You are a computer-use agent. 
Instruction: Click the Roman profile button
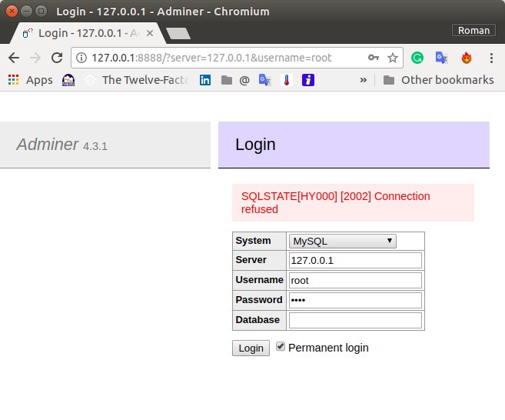pyautogui.click(x=473, y=30)
